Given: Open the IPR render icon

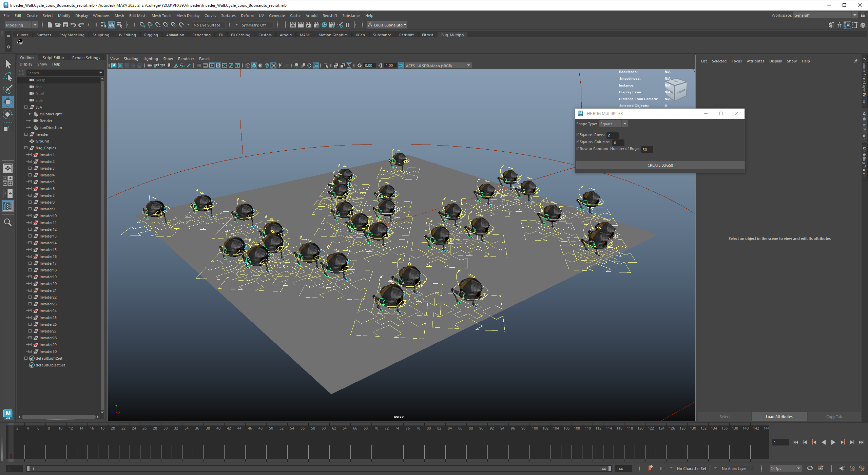Looking at the screenshot, I should (x=309, y=25).
